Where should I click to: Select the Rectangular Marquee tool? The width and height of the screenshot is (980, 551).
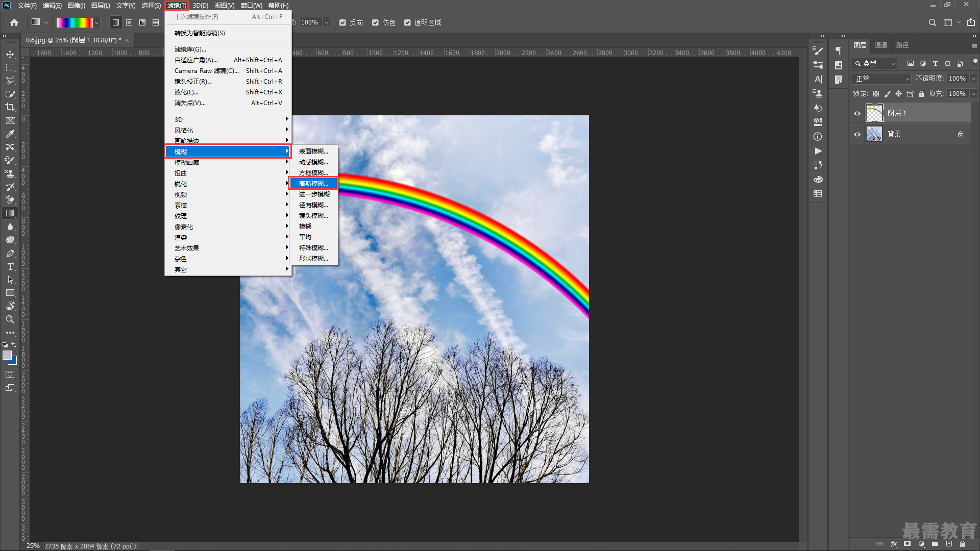(x=10, y=67)
